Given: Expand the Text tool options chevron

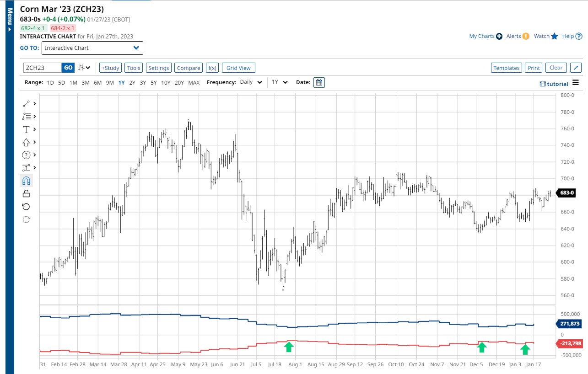Looking at the screenshot, I should click(x=34, y=129).
